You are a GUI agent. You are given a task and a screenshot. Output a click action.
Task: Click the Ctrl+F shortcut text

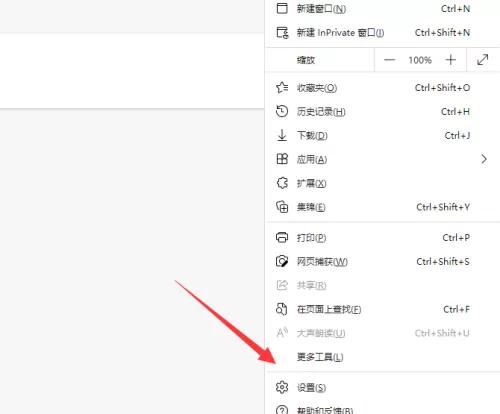point(457,310)
